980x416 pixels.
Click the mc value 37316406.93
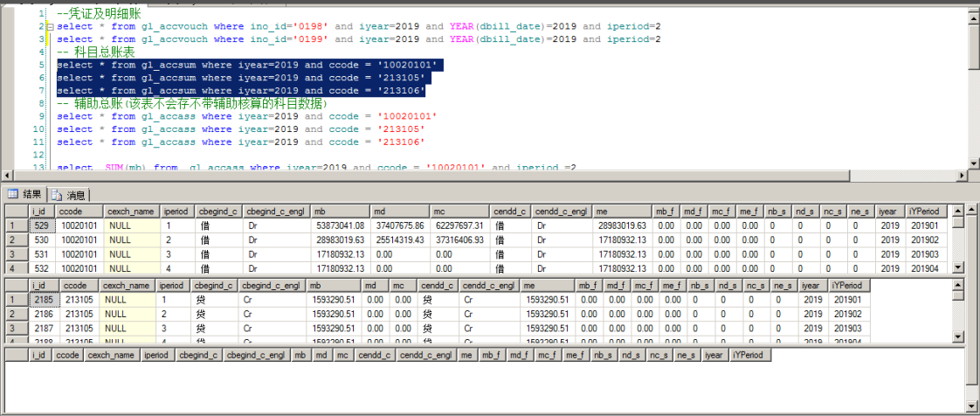click(x=459, y=239)
